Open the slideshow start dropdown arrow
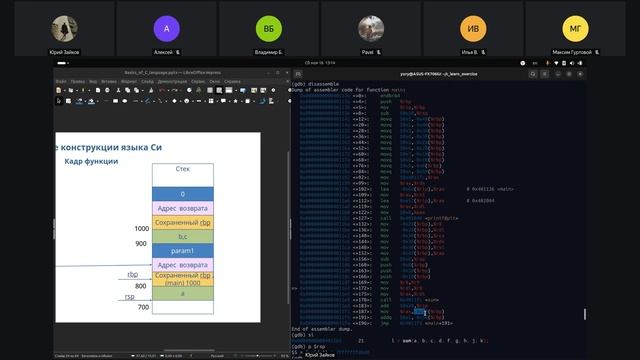 236,91
